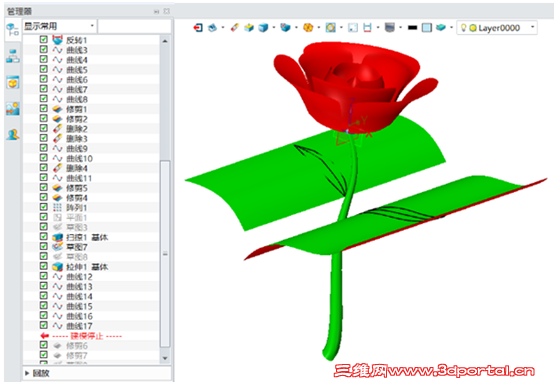Click the yellow-topped block icon in the toolbar

(x=249, y=27)
